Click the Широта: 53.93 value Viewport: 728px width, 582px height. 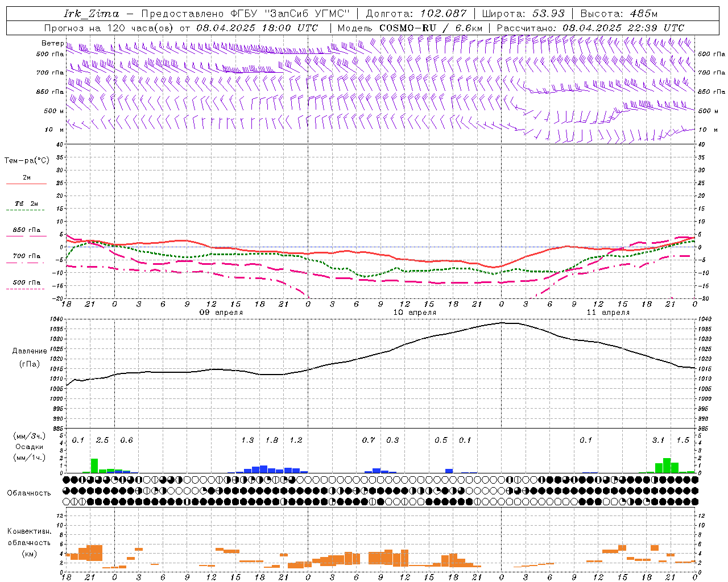click(523, 14)
